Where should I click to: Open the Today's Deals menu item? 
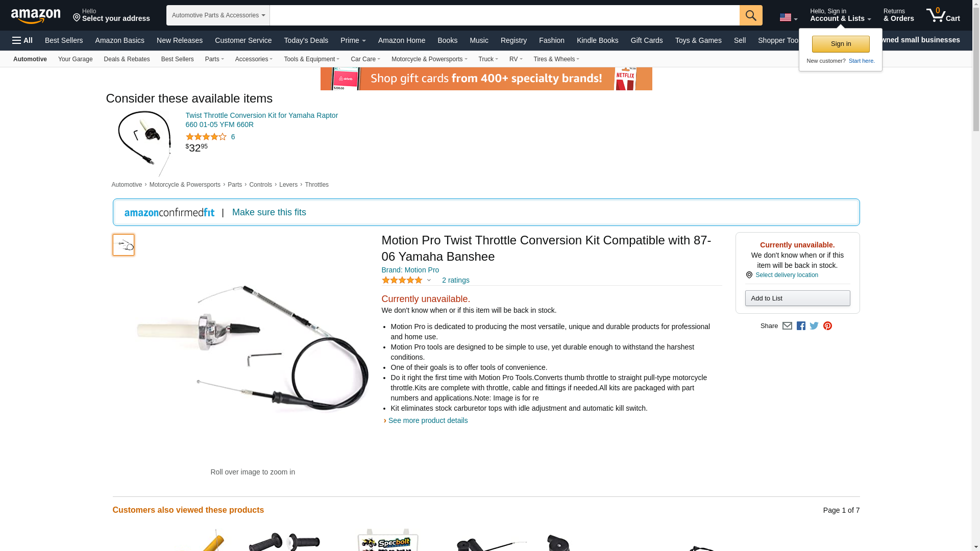point(306,40)
